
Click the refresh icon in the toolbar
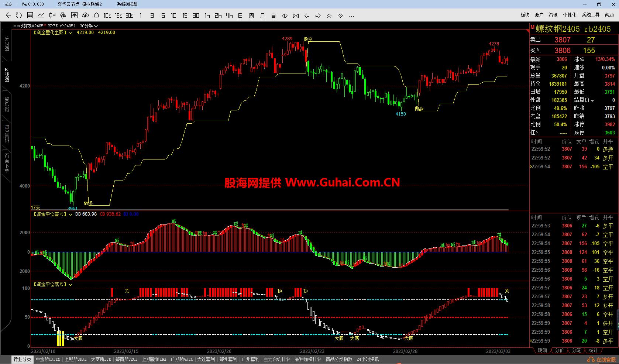18,16
